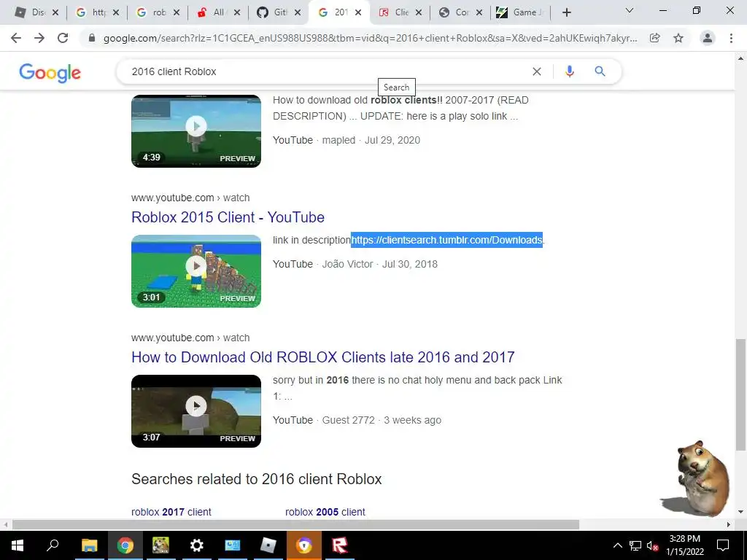Viewport: 747px width, 560px height.
Task: Open the orange shield app on taskbar
Action: (304, 545)
